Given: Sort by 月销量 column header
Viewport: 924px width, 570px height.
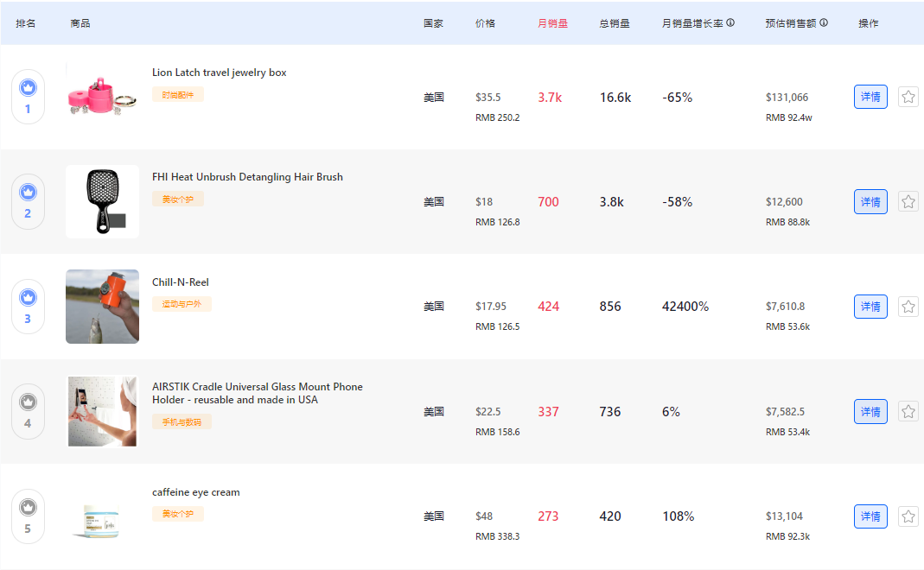Looking at the screenshot, I should (x=552, y=23).
